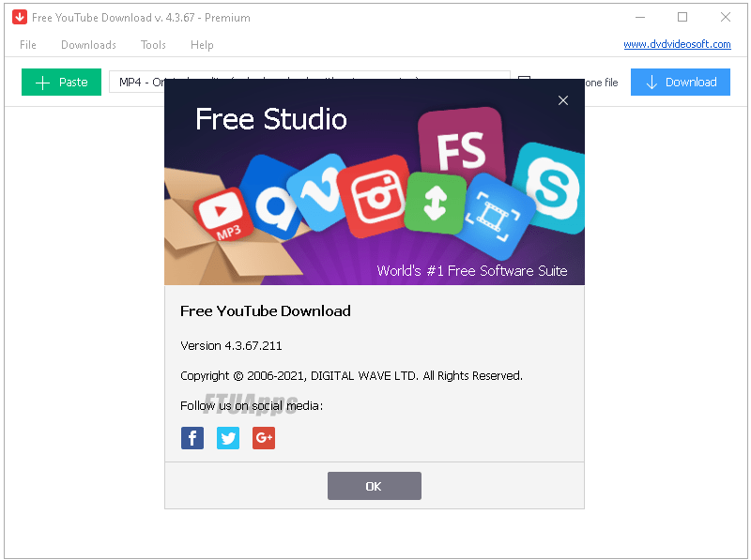
Task: Open the www.dvdvideosoft.com link
Action: (x=679, y=43)
